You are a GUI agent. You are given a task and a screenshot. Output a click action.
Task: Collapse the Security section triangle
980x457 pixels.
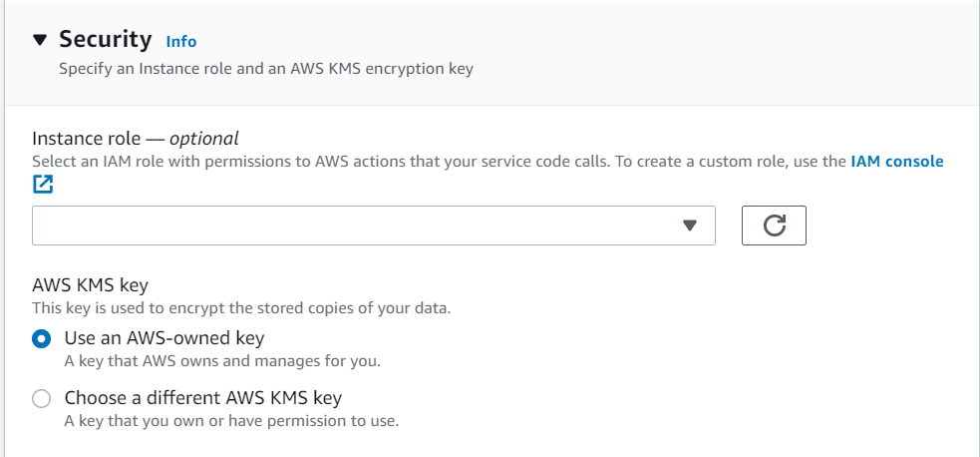(40, 41)
